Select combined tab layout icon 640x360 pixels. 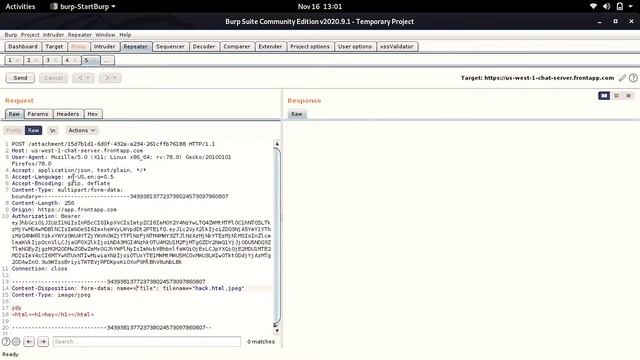(x=629, y=96)
